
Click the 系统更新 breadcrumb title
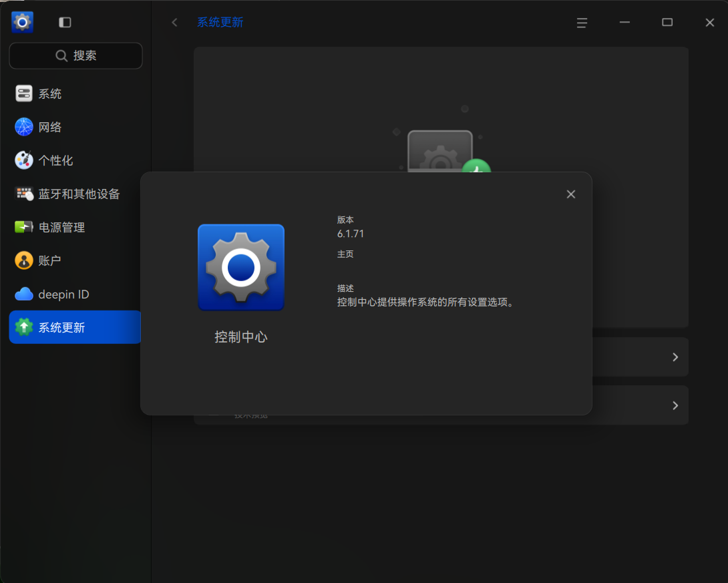(220, 22)
